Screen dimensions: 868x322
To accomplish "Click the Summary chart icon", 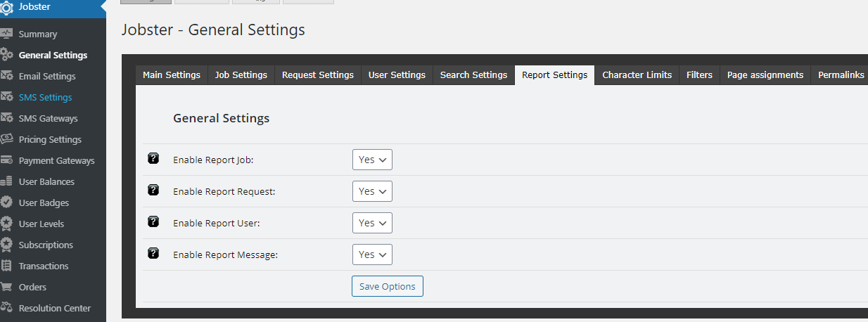I will pos(6,34).
